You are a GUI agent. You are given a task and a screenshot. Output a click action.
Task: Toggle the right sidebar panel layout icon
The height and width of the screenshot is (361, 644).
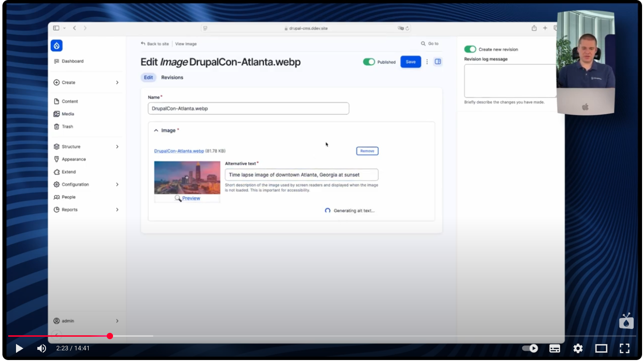click(437, 62)
